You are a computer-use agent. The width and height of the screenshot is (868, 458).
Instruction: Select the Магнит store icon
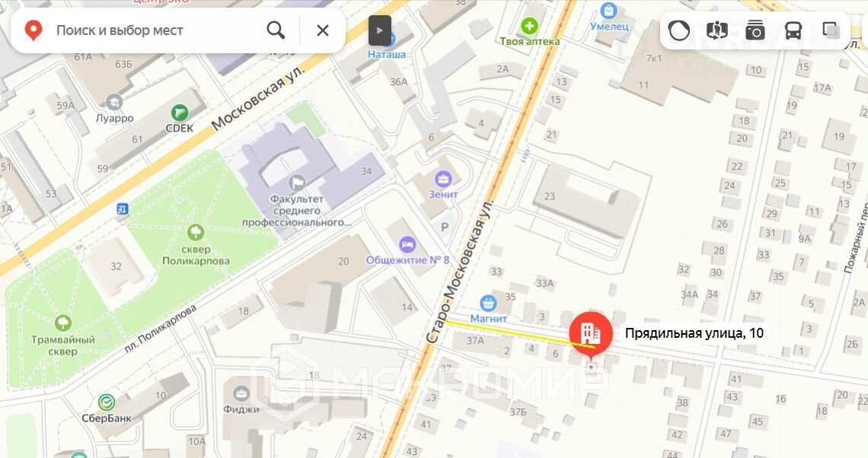coord(488,303)
